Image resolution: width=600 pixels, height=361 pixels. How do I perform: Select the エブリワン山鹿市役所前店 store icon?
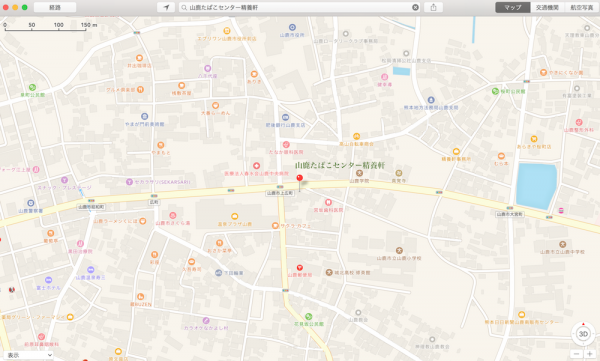point(227,31)
